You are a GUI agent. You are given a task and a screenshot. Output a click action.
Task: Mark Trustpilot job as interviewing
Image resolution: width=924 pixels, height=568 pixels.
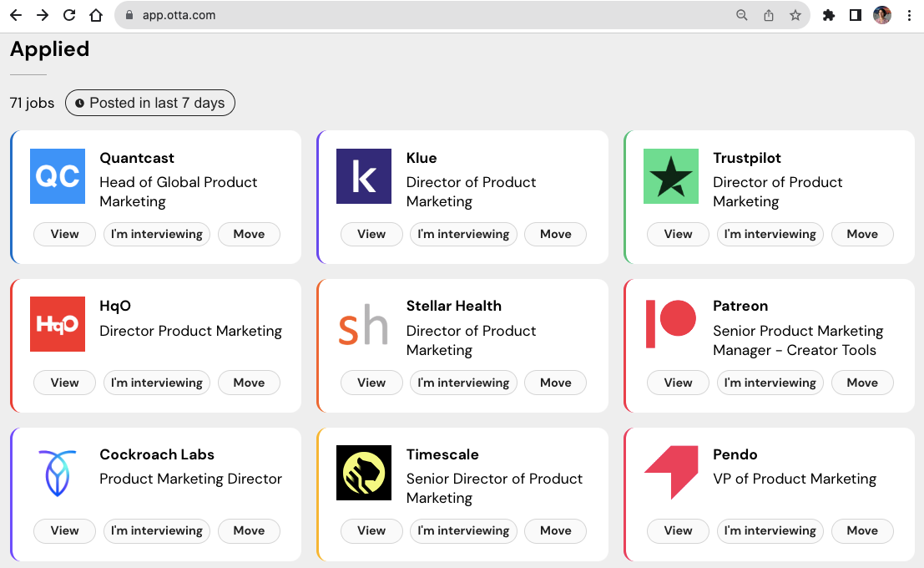[770, 234]
